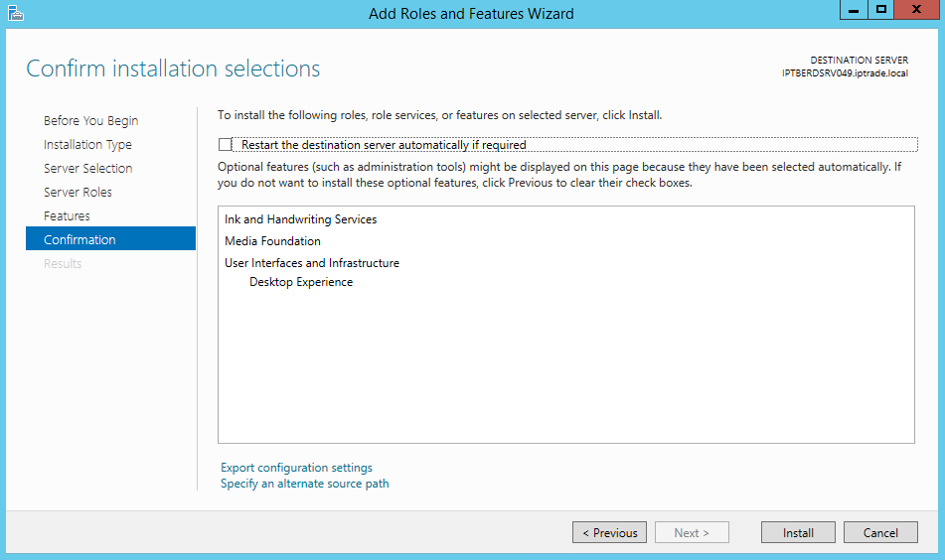Click the wizard icon in the title bar
Screen dimensions: 945x560
[x=16, y=13]
